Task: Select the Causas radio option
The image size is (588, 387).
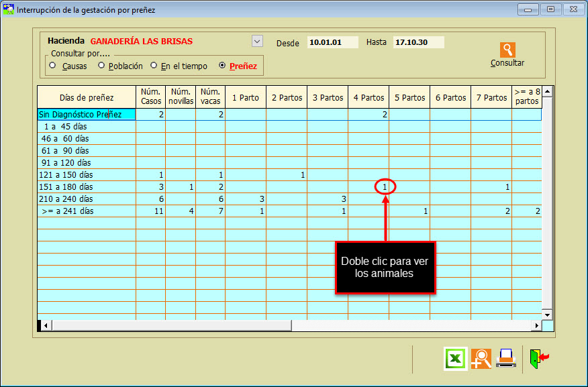Action: [52, 66]
